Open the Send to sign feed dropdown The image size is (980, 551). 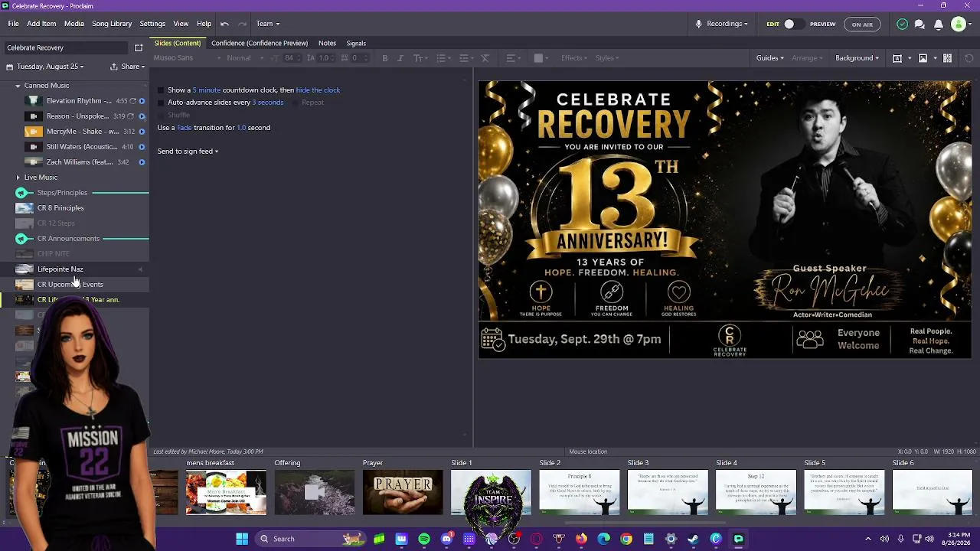pos(188,152)
